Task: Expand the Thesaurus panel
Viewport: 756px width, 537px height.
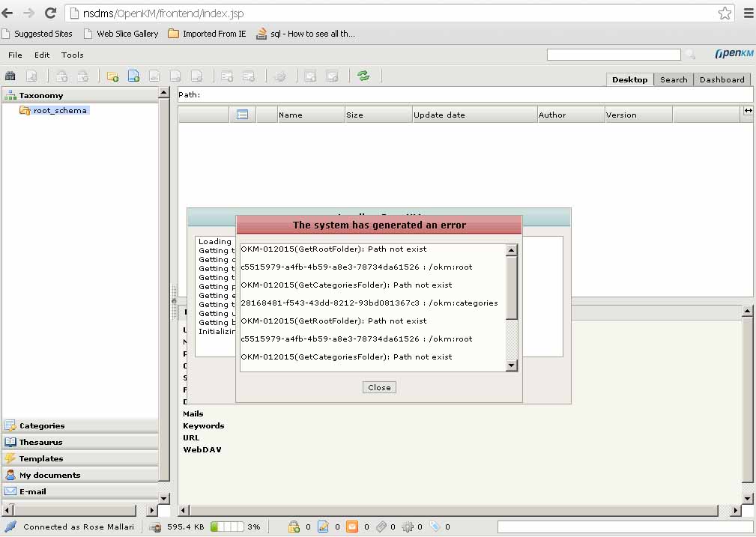Action: tap(40, 442)
